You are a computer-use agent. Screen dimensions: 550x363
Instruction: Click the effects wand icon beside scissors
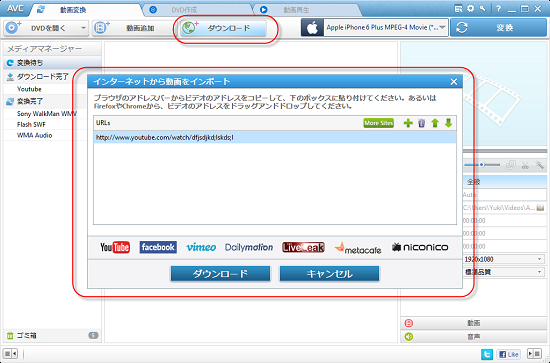point(539,165)
